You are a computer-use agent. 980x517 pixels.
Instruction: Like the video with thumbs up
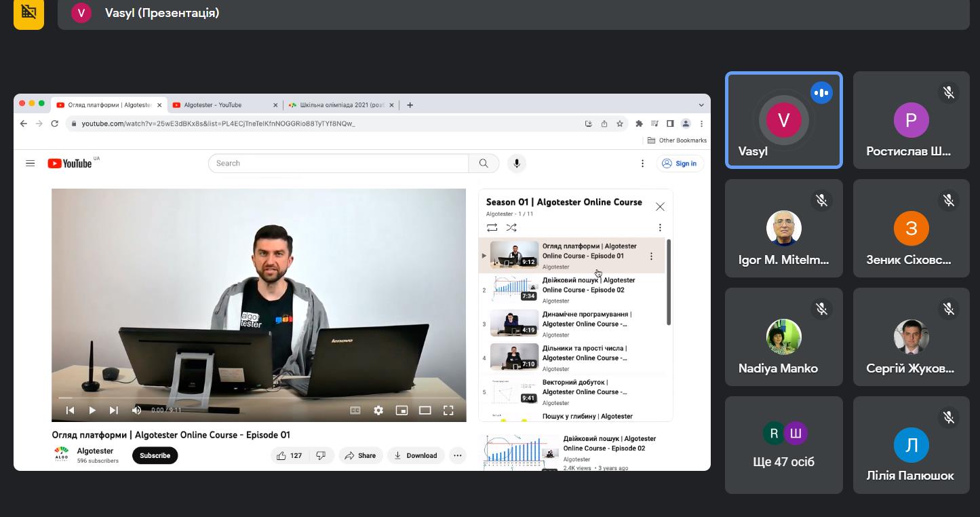point(281,456)
